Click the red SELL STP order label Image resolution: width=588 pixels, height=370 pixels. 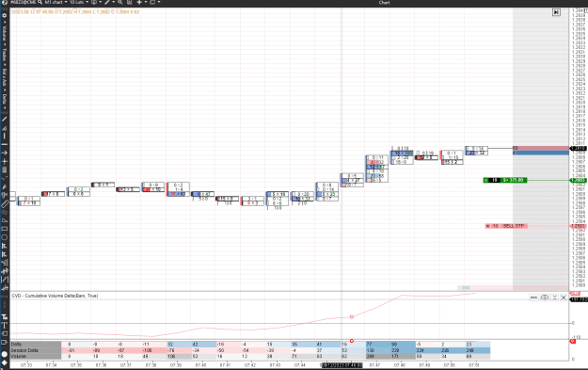[514, 226]
